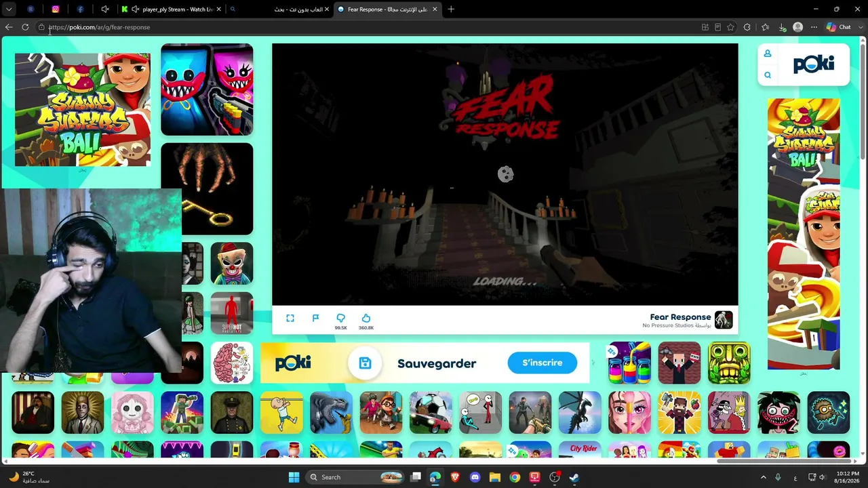Switch to the Facebook pinned tab
This screenshot has height=488, width=868.
80,9
